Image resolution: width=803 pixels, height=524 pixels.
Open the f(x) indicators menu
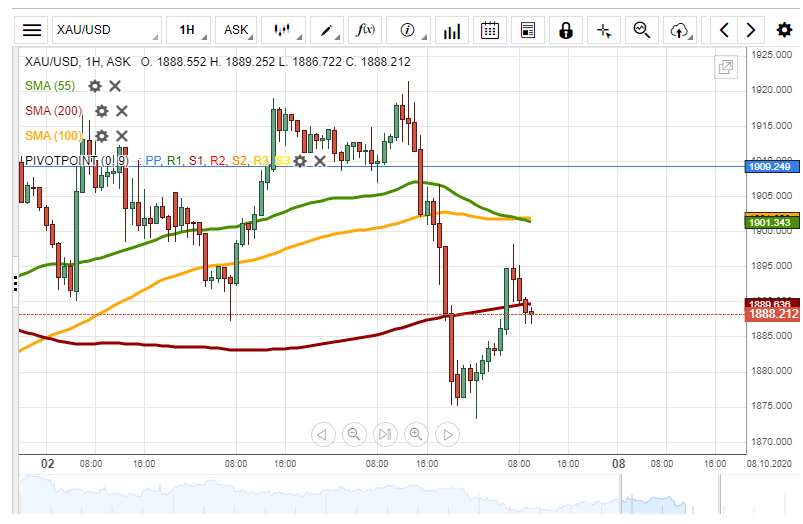click(365, 30)
